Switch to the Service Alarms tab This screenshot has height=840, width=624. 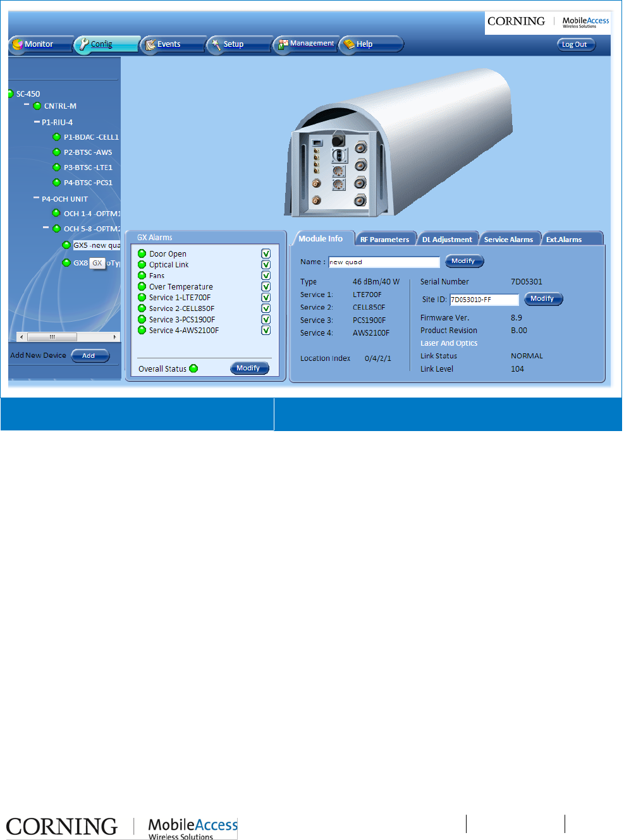(x=509, y=239)
